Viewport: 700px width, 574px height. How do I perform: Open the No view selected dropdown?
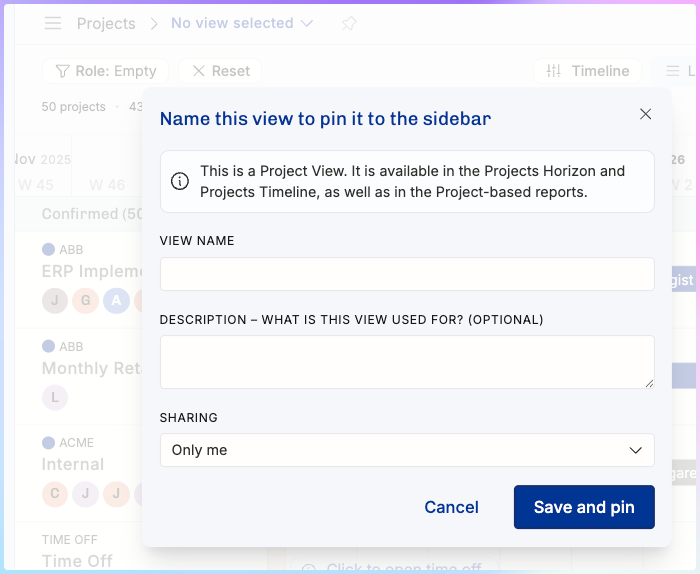(242, 23)
